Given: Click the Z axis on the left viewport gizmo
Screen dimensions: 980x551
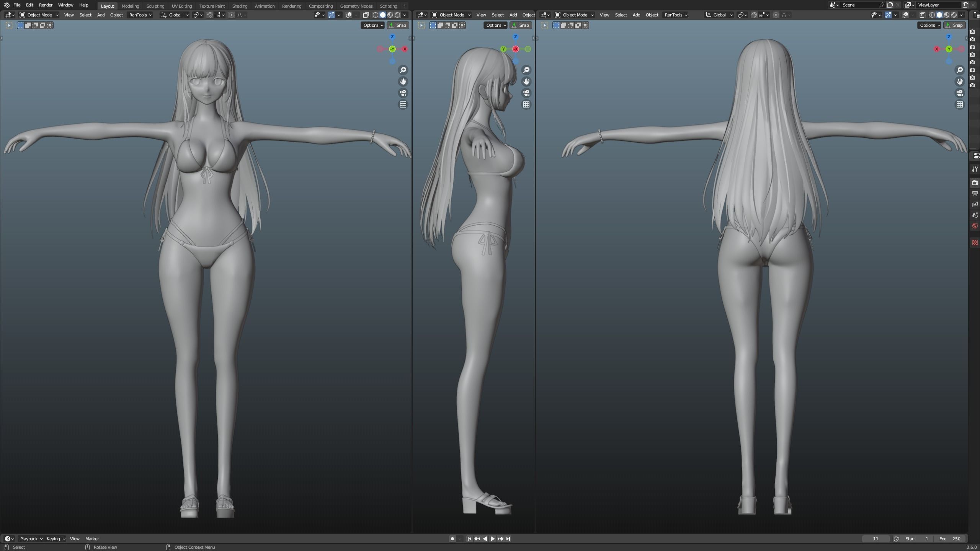Looking at the screenshot, I should (x=392, y=37).
